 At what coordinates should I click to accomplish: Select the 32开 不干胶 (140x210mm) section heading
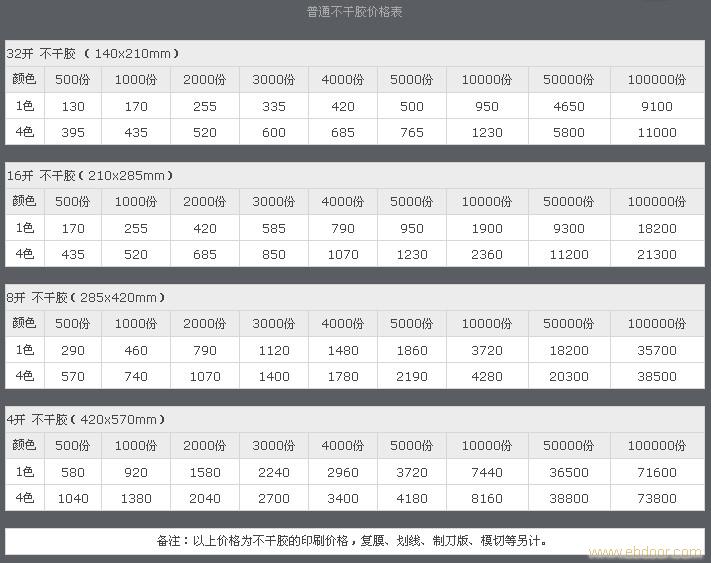point(93,53)
